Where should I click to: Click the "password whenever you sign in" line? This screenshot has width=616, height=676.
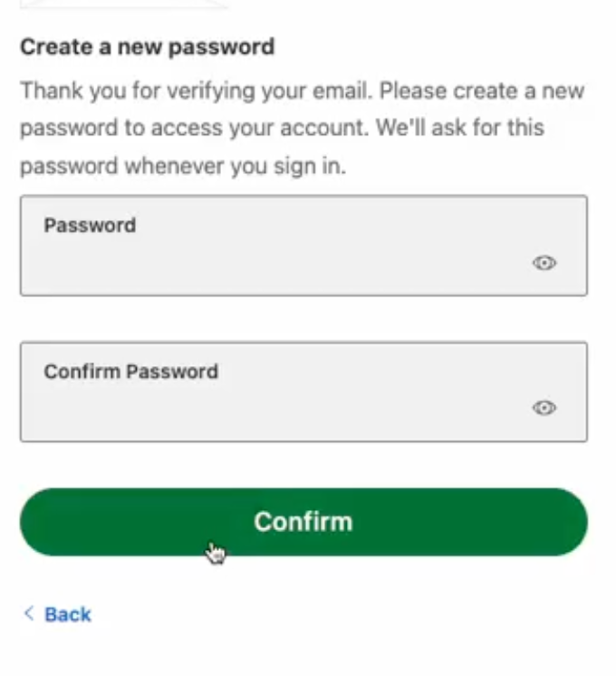tap(183, 167)
